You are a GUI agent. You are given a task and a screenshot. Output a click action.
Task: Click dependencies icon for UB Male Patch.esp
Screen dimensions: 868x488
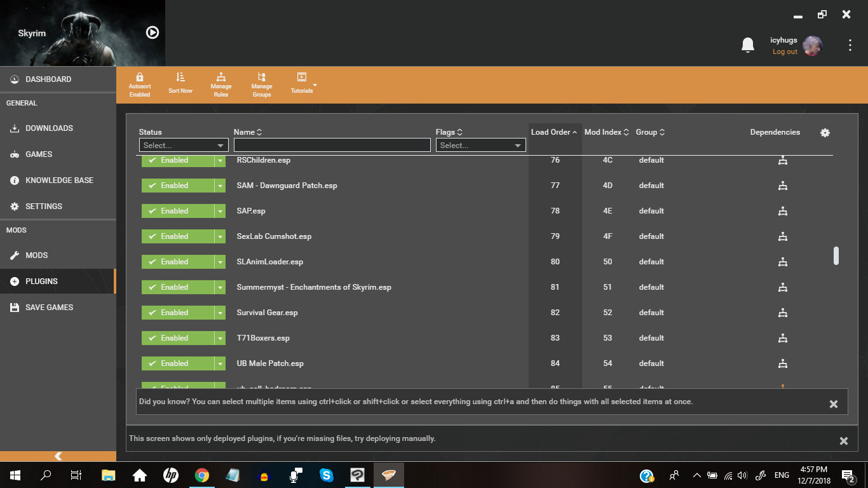783,363
